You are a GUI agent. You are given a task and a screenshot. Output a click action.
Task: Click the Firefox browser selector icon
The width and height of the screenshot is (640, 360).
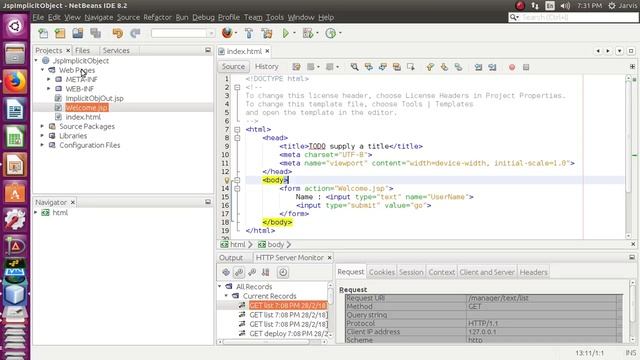(x=227, y=33)
